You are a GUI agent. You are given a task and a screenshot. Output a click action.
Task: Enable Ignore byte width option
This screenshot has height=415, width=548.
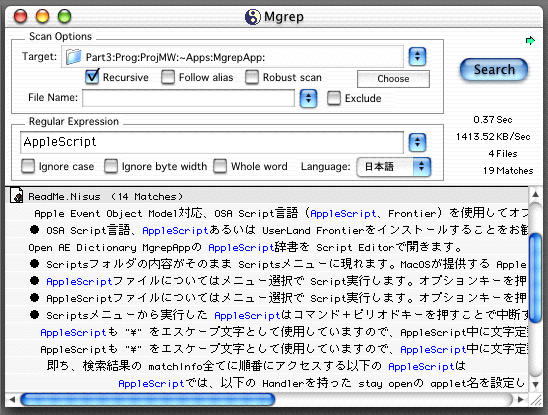tap(111, 166)
